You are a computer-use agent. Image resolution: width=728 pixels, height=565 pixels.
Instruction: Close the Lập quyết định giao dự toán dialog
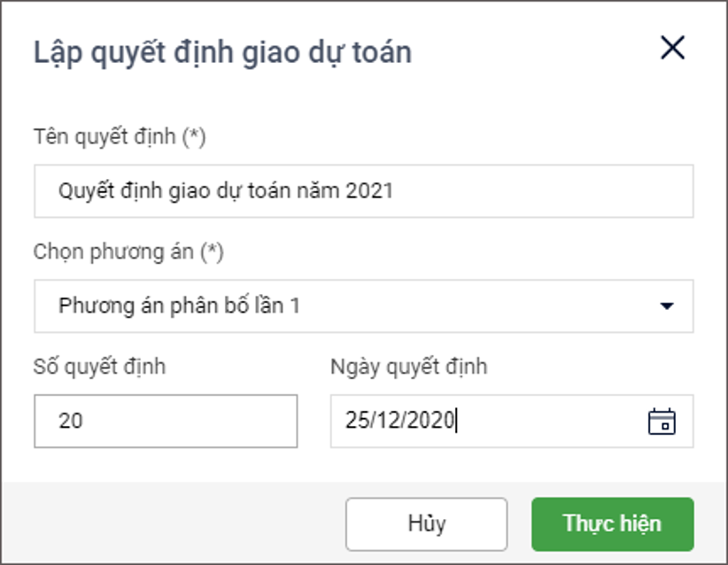click(x=672, y=48)
